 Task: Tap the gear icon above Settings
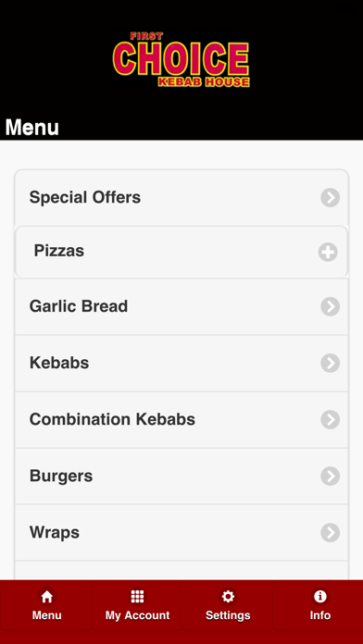pyautogui.click(x=228, y=597)
